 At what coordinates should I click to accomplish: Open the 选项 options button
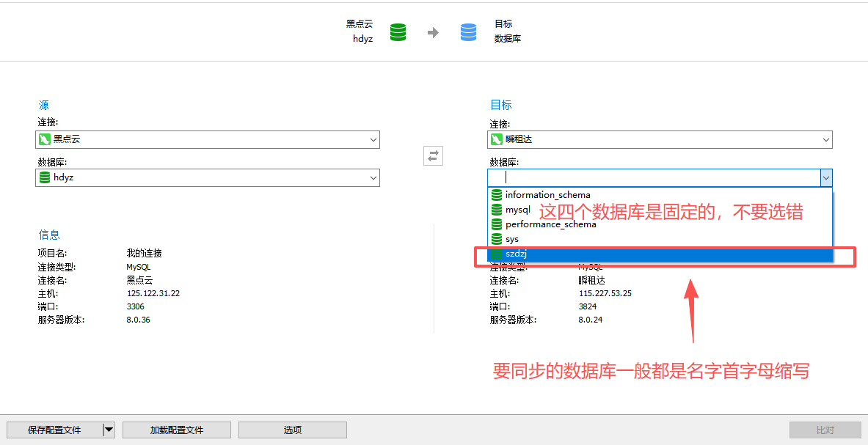(x=293, y=430)
